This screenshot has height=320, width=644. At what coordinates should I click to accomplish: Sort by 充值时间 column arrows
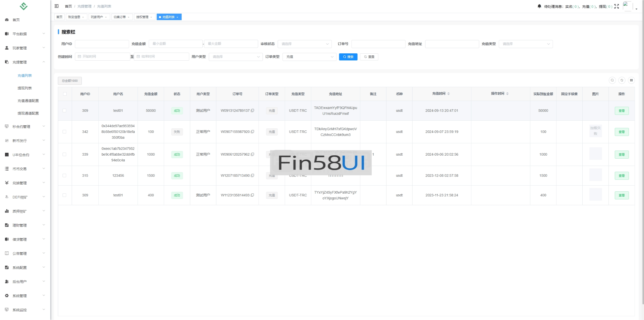coord(449,94)
